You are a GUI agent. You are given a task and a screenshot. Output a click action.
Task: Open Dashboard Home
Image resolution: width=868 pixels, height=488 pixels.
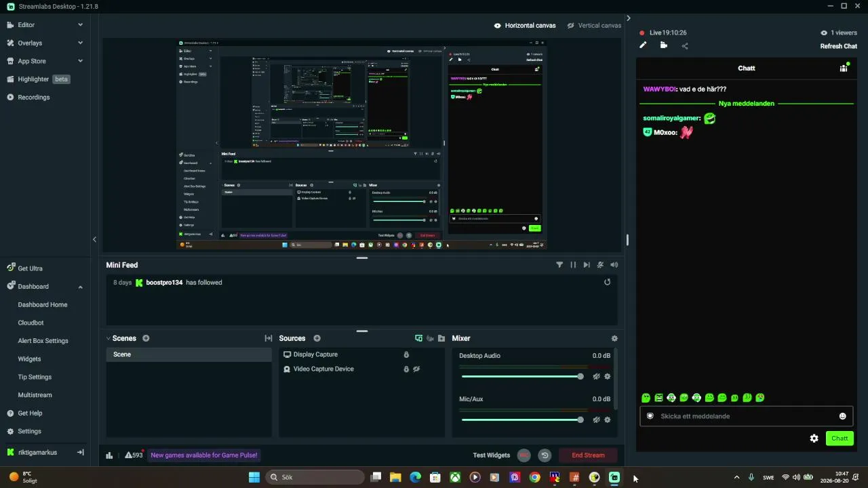(x=43, y=304)
